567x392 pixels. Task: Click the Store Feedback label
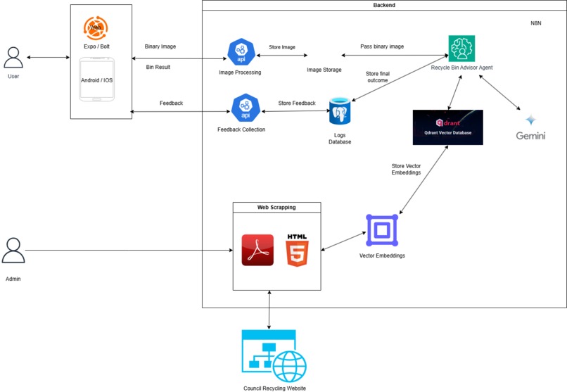297,103
